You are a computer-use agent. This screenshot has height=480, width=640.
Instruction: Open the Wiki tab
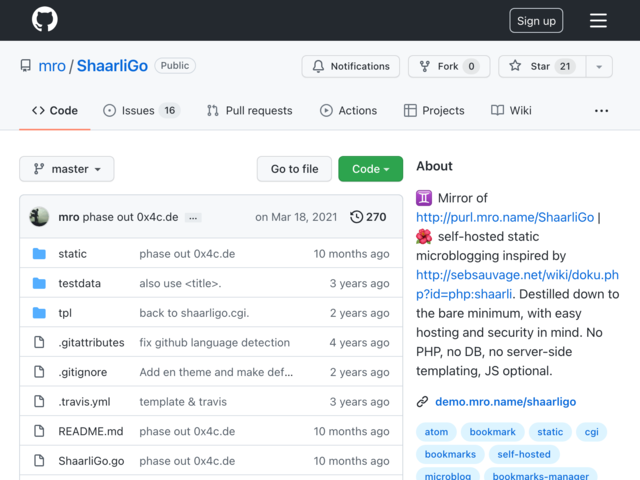click(x=511, y=111)
